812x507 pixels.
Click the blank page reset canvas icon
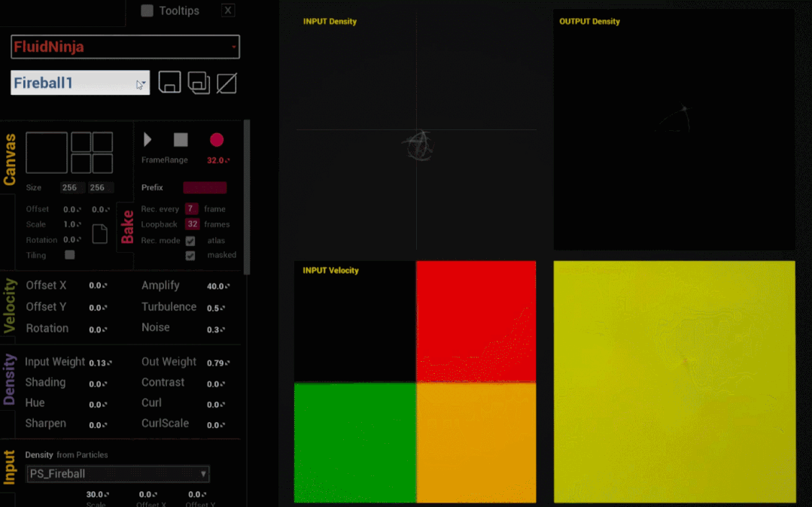point(99,233)
